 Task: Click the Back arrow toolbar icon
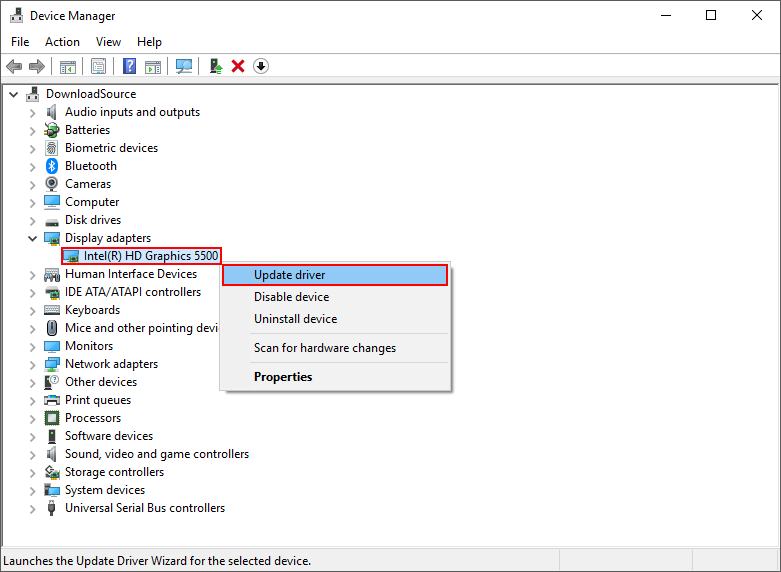click(x=14, y=66)
